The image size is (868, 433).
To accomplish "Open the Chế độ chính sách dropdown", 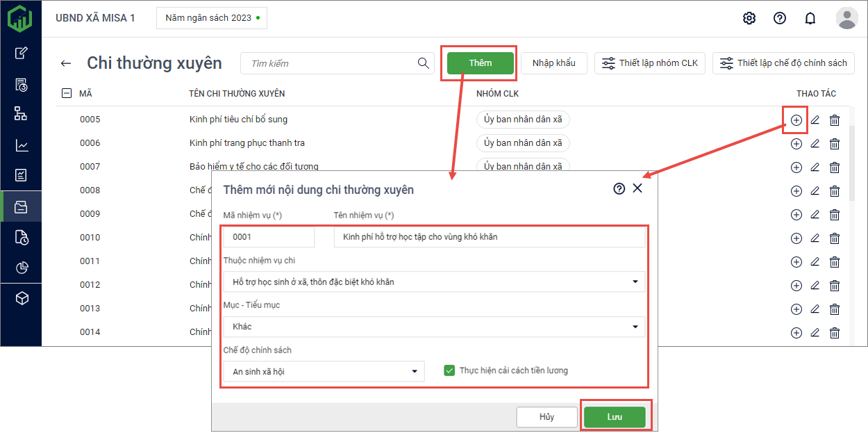I will point(324,371).
